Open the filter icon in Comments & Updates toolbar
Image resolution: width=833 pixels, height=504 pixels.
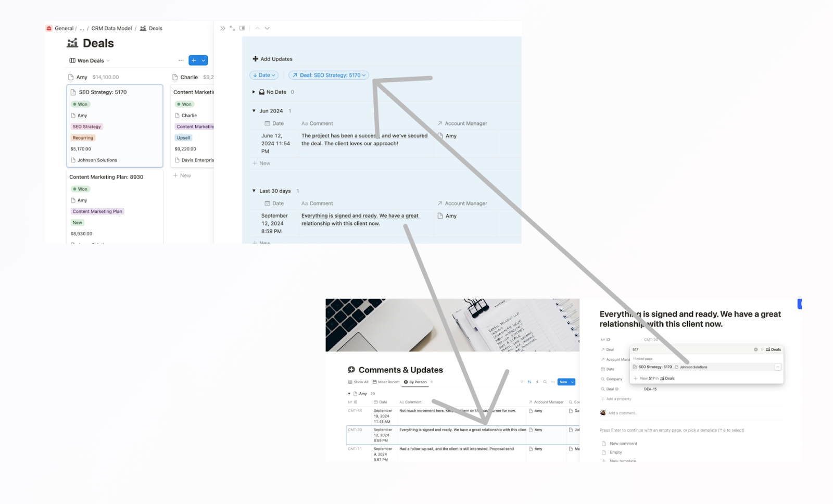click(522, 382)
